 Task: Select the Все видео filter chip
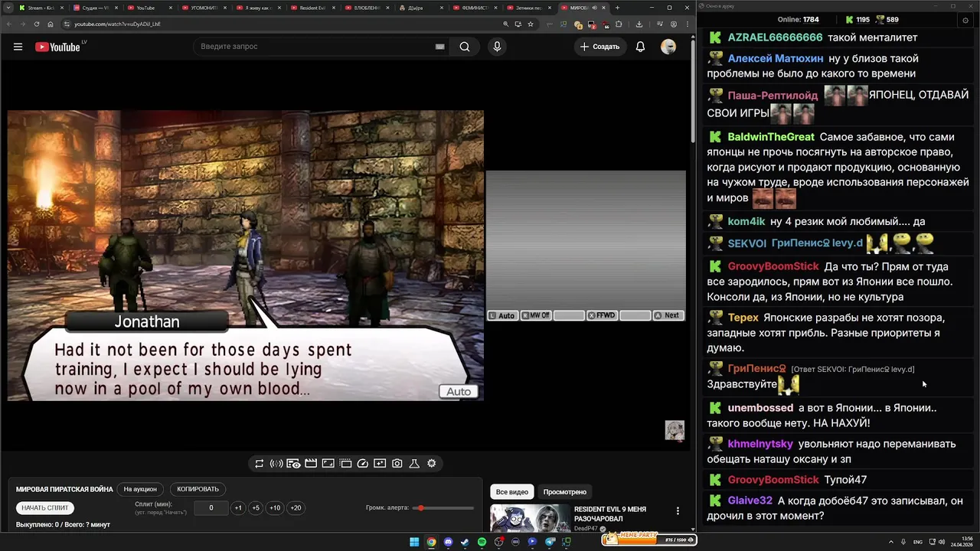512,492
